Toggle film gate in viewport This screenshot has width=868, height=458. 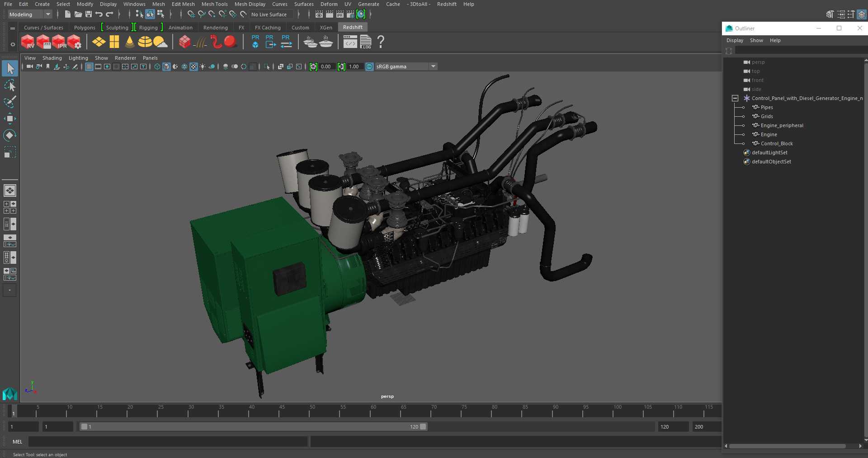point(98,67)
